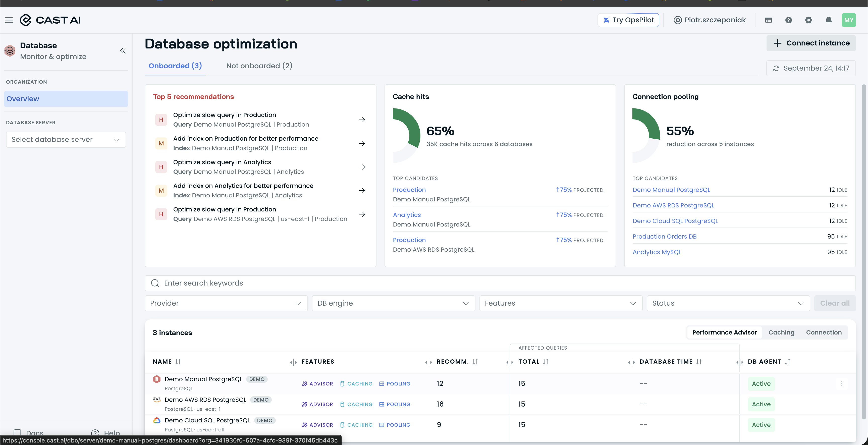The width and height of the screenshot is (868, 445).
Task: Select the Onboarded (3) tab
Action: [175, 66]
